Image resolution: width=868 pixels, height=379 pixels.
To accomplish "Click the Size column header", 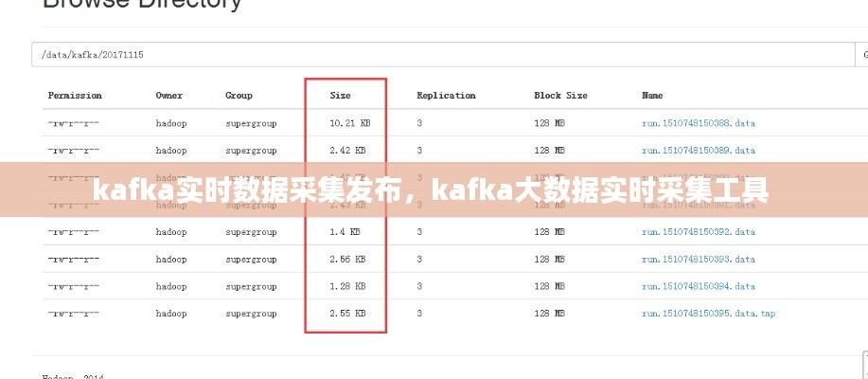I will 340,96.
